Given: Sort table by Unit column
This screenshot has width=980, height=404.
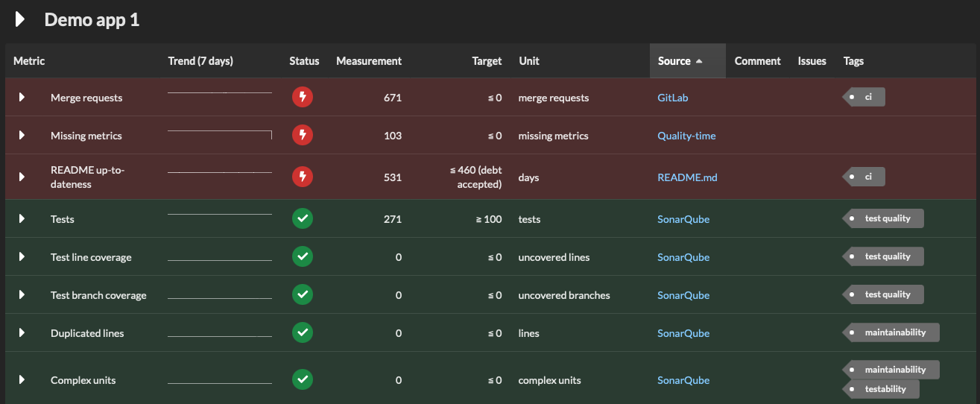Looking at the screenshot, I should 529,61.
